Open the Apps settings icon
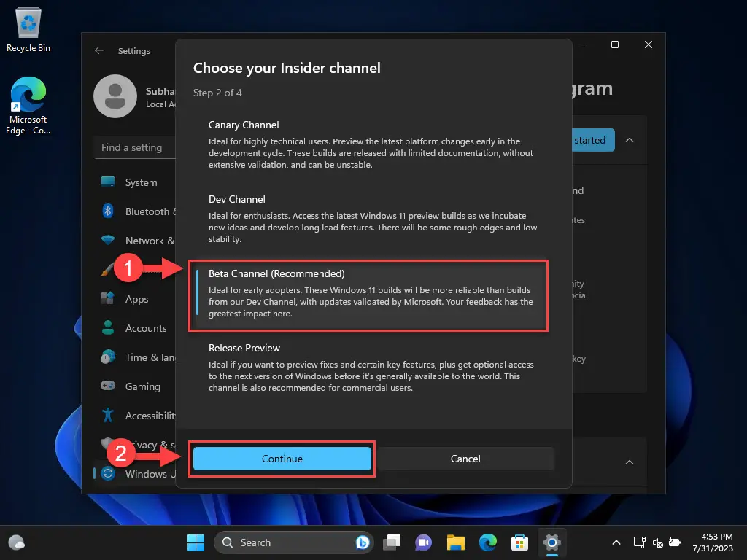The image size is (747, 560). [x=108, y=298]
